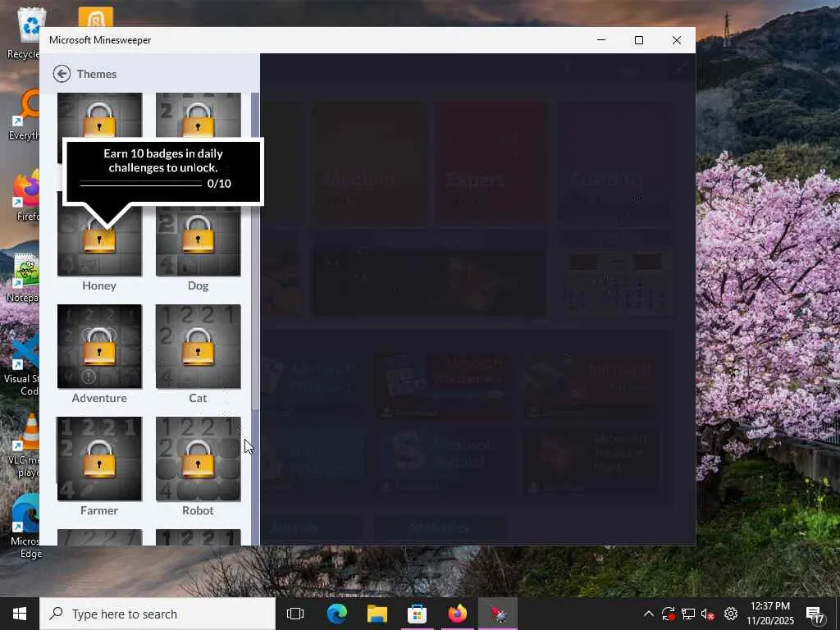This screenshot has width=840, height=630.
Task: Open the network tray icon
Action: coord(688,614)
